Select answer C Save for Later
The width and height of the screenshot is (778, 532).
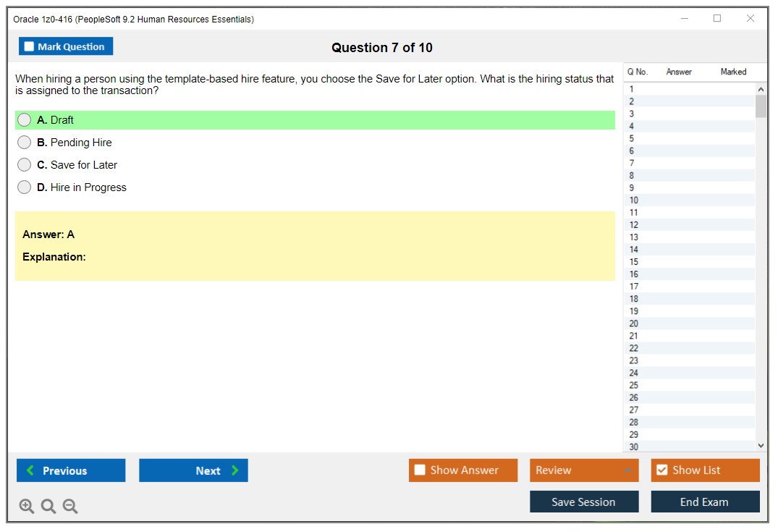[24, 164]
